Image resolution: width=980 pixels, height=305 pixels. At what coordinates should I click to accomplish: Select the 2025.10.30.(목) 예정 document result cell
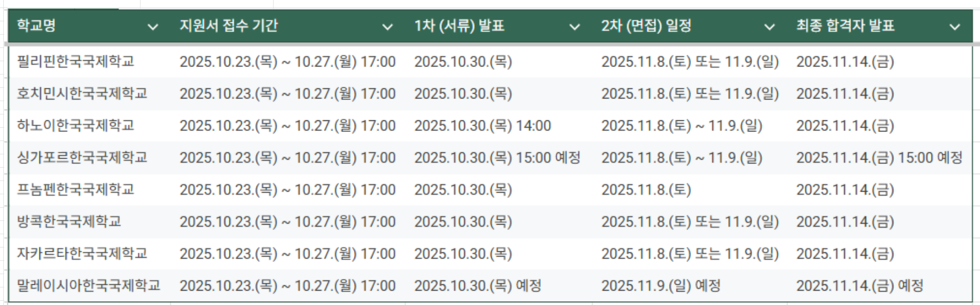(477, 286)
